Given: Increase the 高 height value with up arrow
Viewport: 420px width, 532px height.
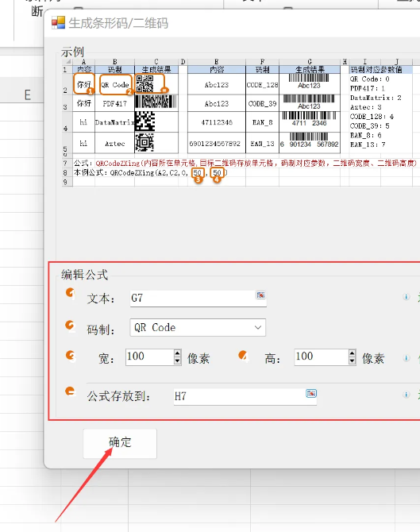Looking at the screenshot, I should click(x=353, y=353).
